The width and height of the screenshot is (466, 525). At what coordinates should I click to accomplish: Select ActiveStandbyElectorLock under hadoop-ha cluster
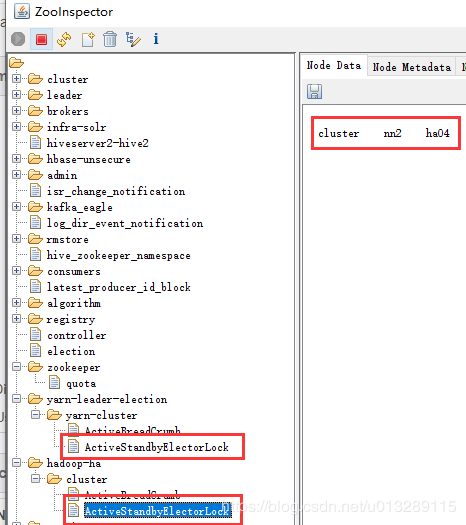click(158, 511)
